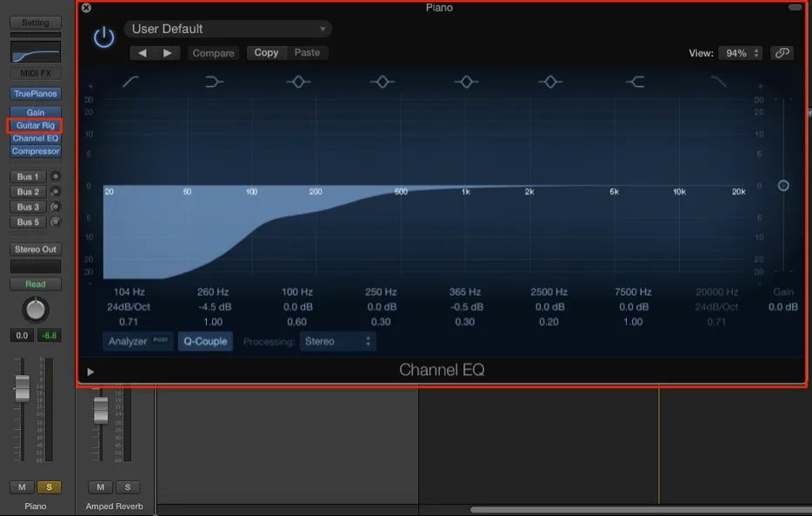Select the -4.5 dB gain value
Image resolution: width=812 pixels, height=516 pixels.
pos(215,306)
